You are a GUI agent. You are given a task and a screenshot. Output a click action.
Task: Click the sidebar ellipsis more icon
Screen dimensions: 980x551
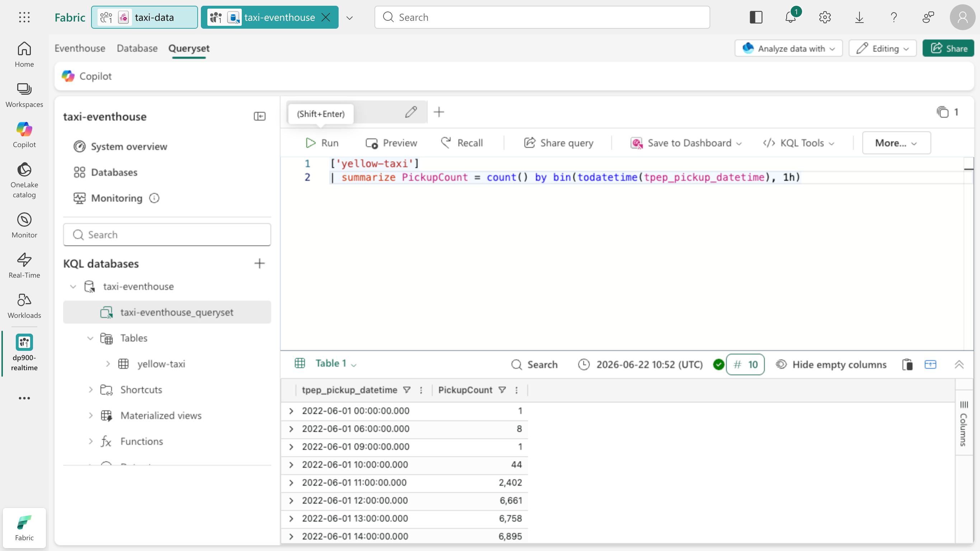(x=24, y=398)
